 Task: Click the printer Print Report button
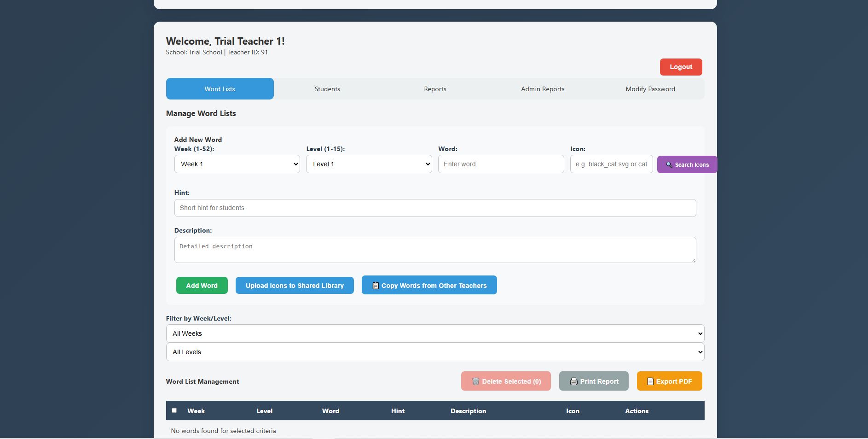(593, 381)
